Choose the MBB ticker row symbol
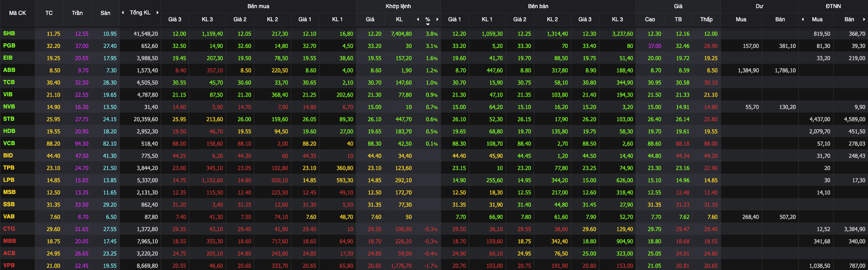The width and height of the screenshot is (868, 270). pyautogui.click(x=9, y=241)
